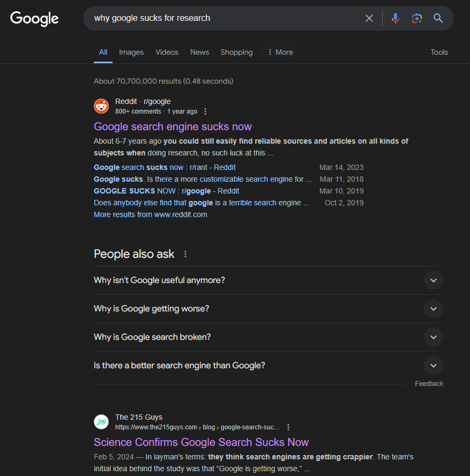Click inside the search input field

(x=225, y=18)
